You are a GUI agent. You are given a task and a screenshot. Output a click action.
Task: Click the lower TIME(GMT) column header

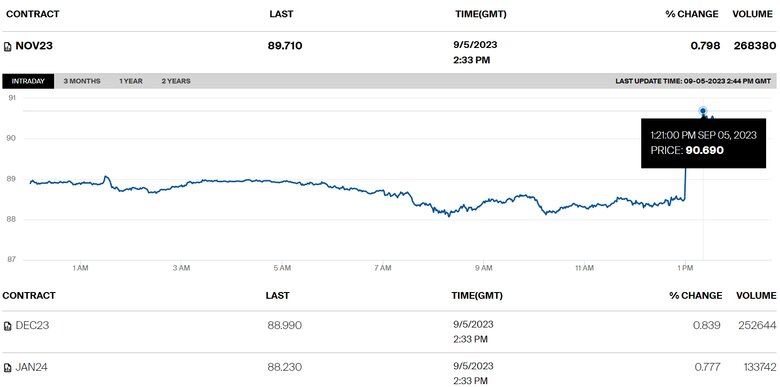coord(479,295)
